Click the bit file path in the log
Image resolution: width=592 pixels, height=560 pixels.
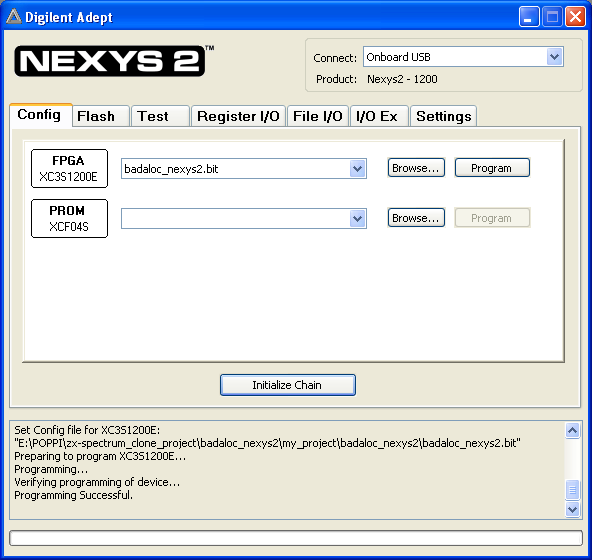(267, 443)
